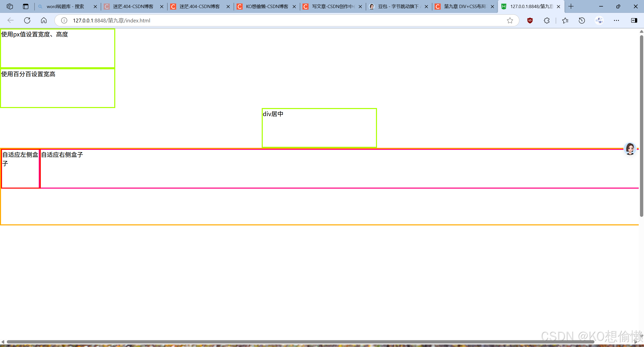This screenshot has width=644, height=347.
Task: Click the floating 豆包 avatar on right edge
Action: (630, 149)
